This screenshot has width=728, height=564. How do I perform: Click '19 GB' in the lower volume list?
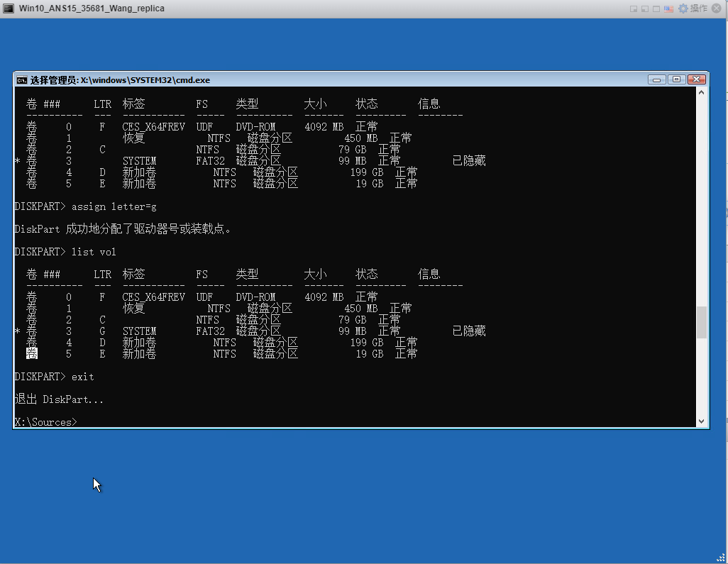point(370,354)
